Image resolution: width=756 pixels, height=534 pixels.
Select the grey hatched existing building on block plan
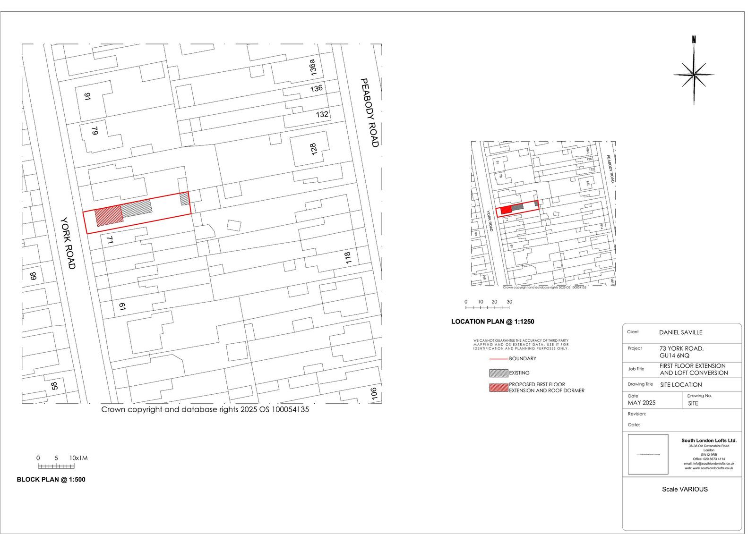coord(137,208)
